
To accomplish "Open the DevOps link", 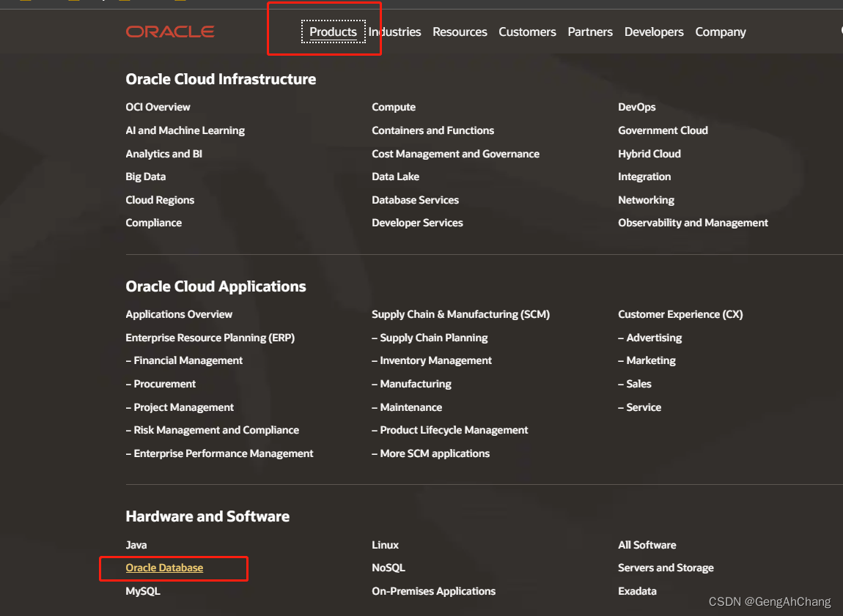I will [636, 107].
